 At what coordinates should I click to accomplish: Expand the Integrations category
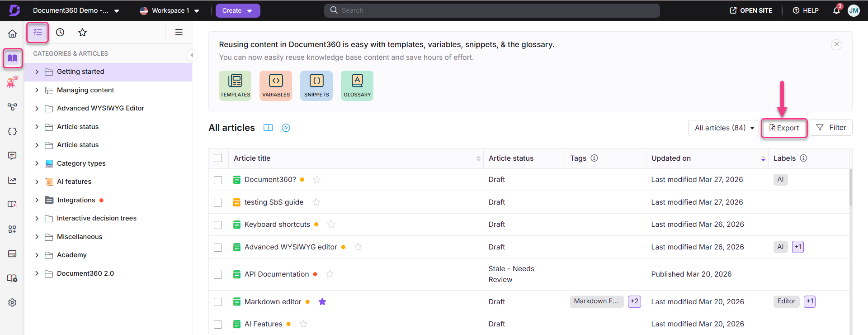(x=37, y=200)
